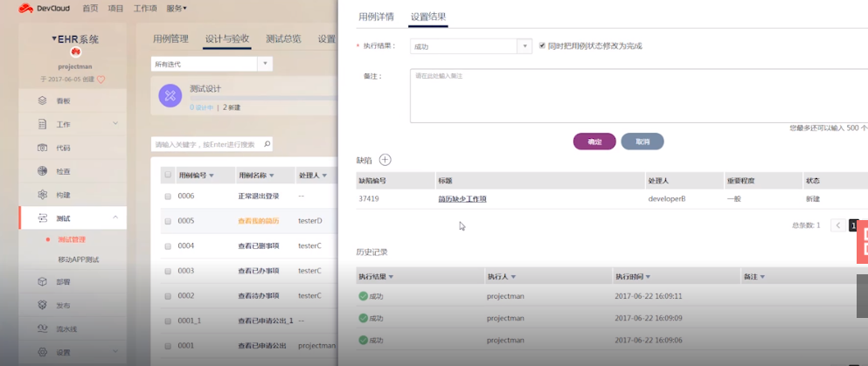The image size is (868, 366).
Task: Click the 确定 confirm button
Action: (594, 142)
